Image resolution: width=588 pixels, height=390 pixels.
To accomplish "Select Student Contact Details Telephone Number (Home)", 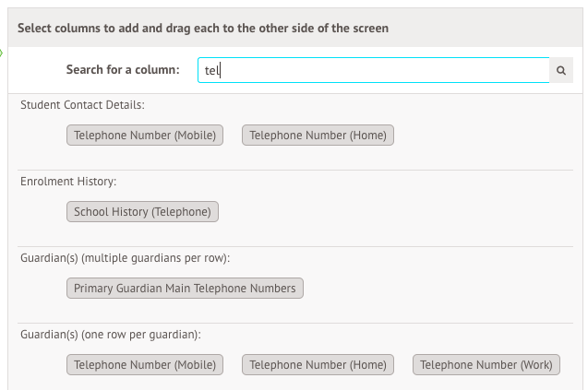I will pos(318,136).
